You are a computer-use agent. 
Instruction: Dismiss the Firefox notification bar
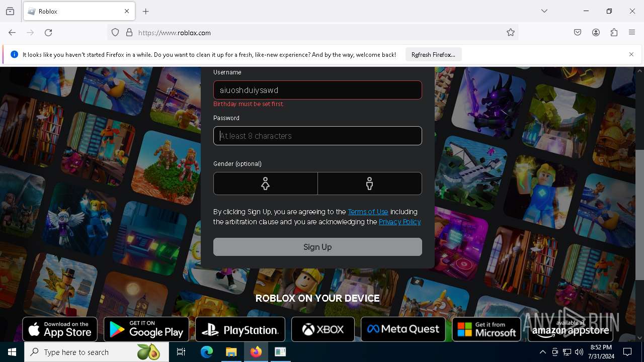(631, 54)
